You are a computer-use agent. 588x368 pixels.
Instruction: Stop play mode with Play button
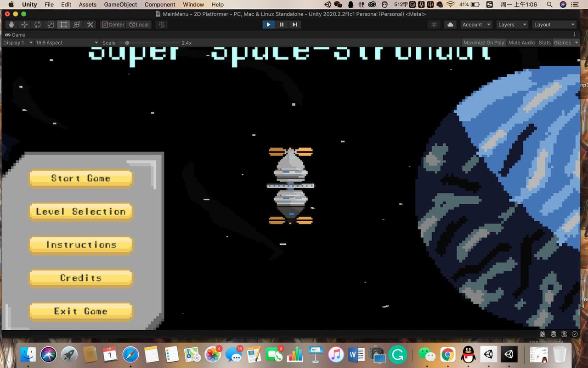(x=268, y=24)
